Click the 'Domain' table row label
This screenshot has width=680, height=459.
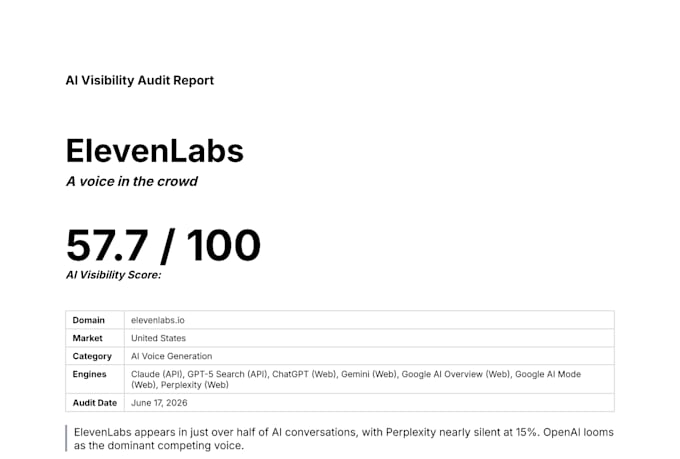[88, 320]
